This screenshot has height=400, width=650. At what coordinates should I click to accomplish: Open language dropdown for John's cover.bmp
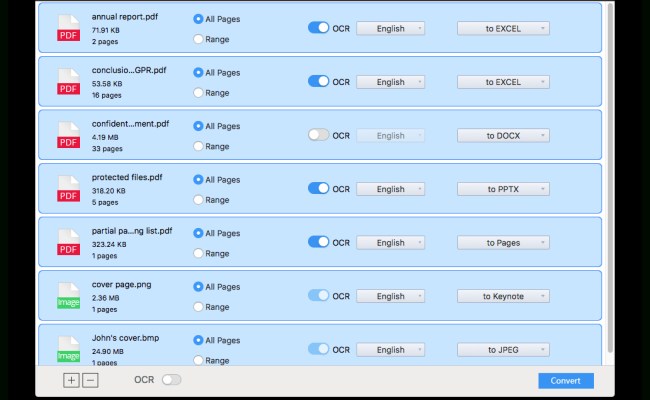point(390,349)
